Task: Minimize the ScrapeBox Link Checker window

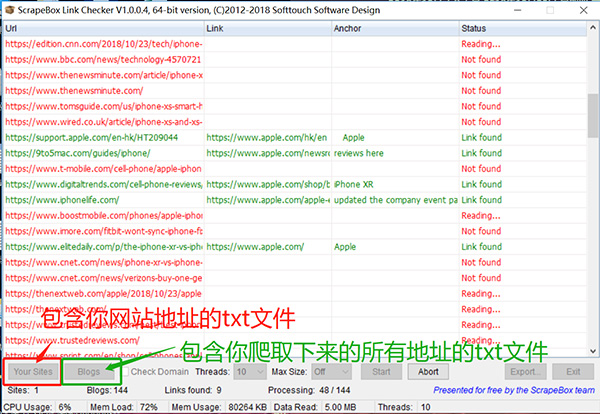Action: tap(518, 10)
